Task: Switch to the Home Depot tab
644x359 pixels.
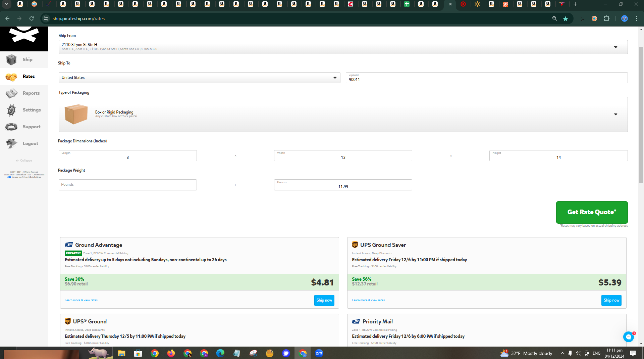Action: tap(505, 4)
